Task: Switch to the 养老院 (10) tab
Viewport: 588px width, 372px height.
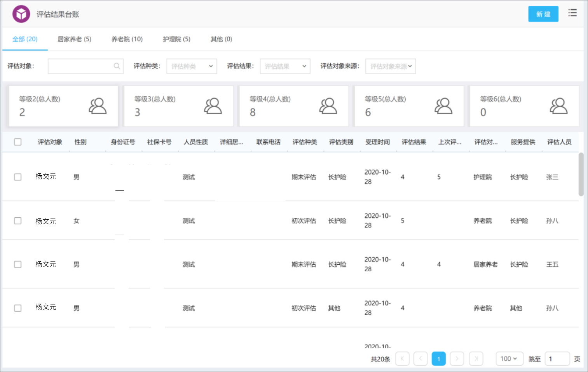Action: coord(126,39)
